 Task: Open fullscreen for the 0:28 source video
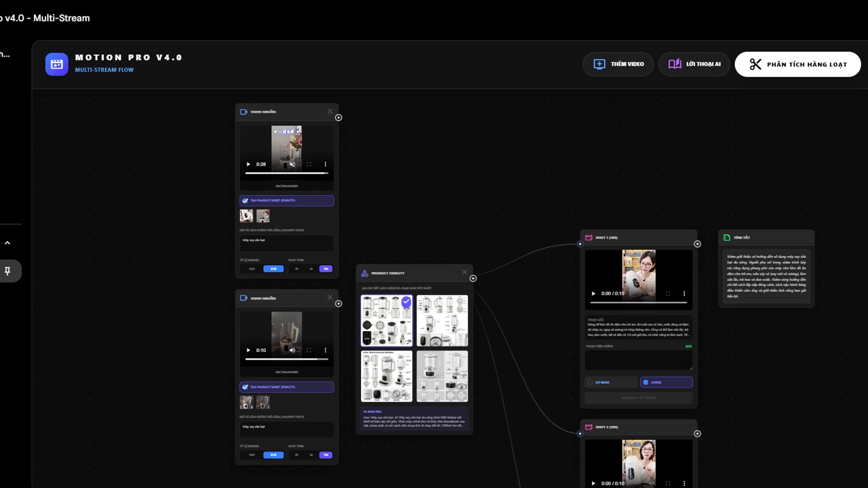(x=309, y=164)
